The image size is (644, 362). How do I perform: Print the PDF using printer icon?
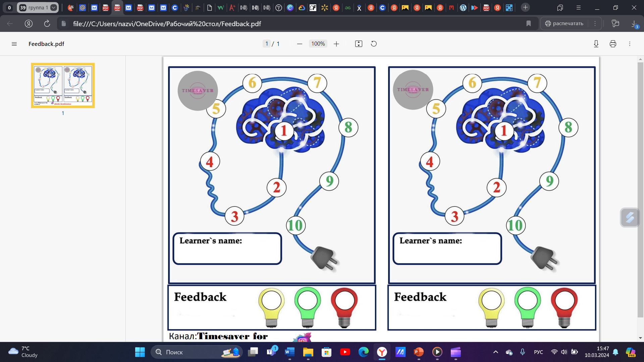coord(613,44)
